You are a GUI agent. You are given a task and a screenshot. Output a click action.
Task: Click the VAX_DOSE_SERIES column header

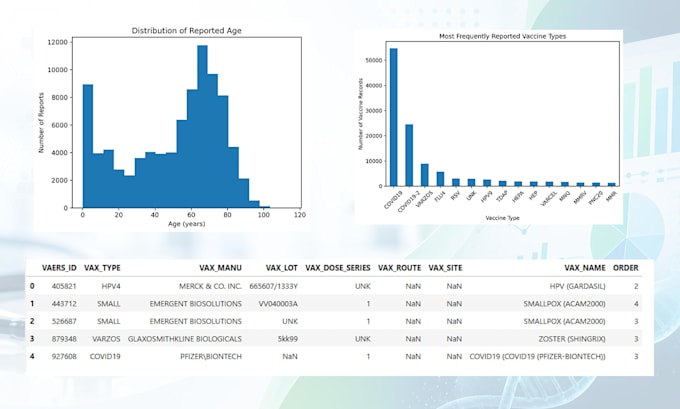[338, 268]
